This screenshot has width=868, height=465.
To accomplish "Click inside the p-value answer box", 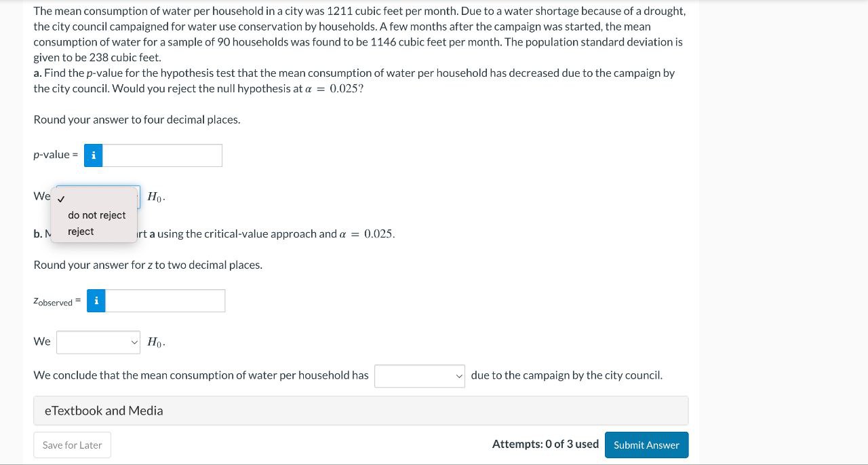I will point(163,155).
